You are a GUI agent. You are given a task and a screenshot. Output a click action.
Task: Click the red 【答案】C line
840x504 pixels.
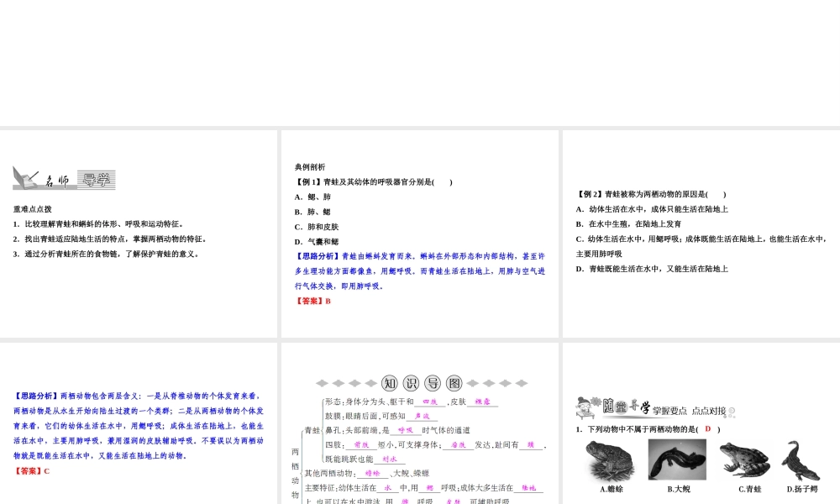32,471
